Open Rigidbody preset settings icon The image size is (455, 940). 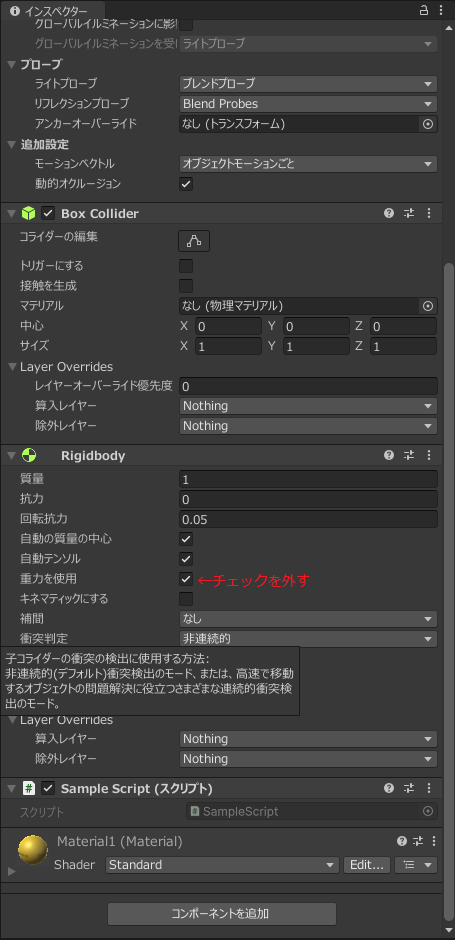pos(409,456)
